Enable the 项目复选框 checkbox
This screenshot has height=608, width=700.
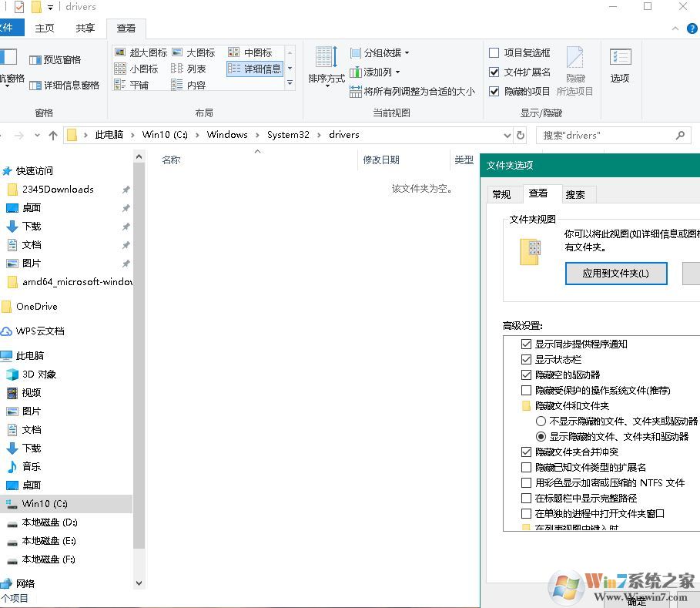click(493, 52)
